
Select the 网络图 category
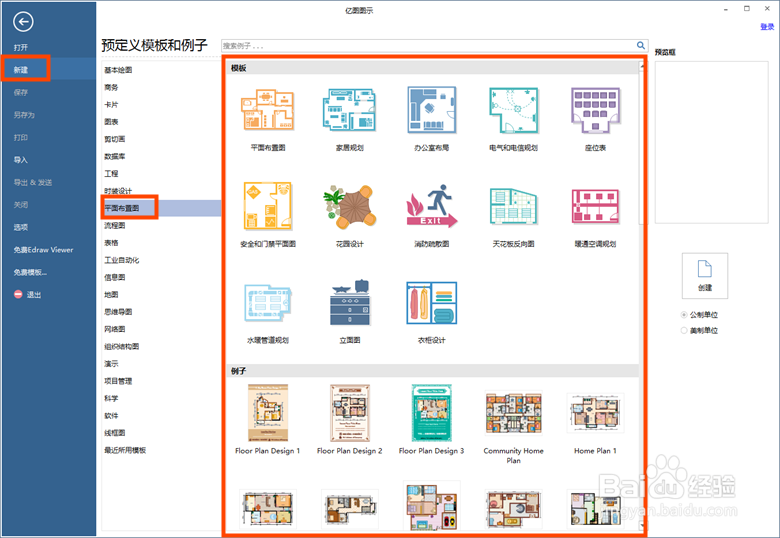tap(115, 329)
